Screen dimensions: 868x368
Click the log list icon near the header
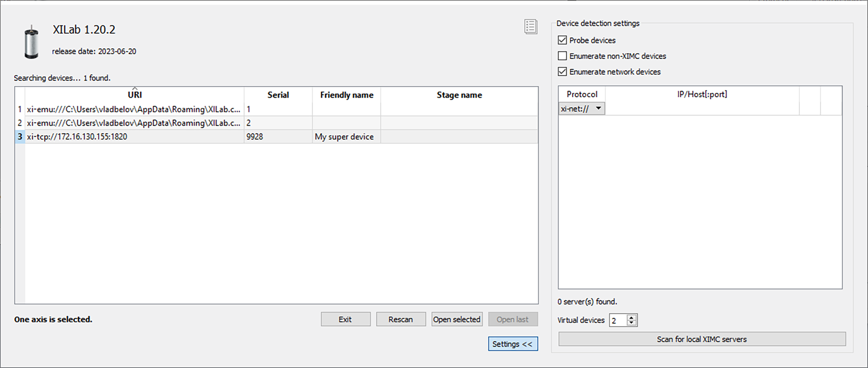coord(531,27)
